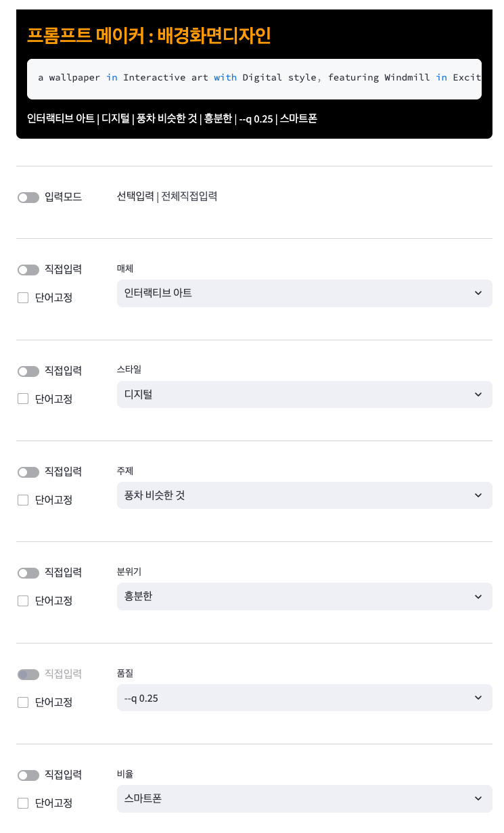
Task: Turn on 직접입력 for 주제
Action: point(28,472)
